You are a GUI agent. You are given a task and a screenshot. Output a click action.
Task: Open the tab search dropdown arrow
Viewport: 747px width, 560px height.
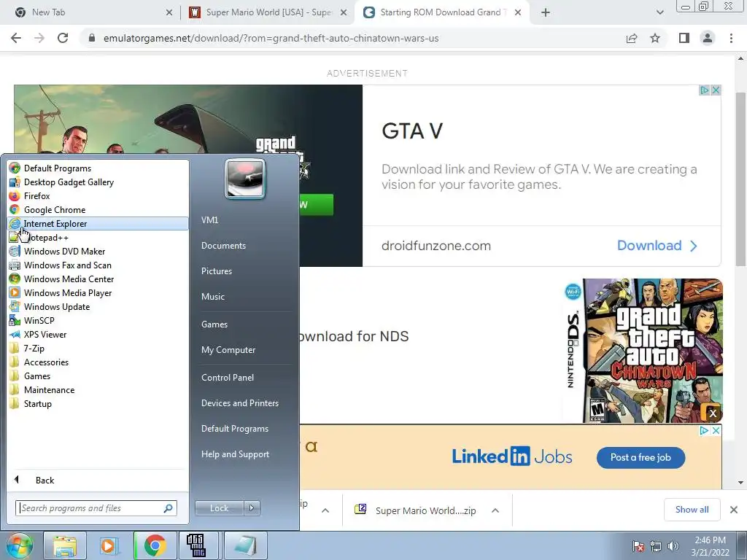pyautogui.click(x=659, y=12)
